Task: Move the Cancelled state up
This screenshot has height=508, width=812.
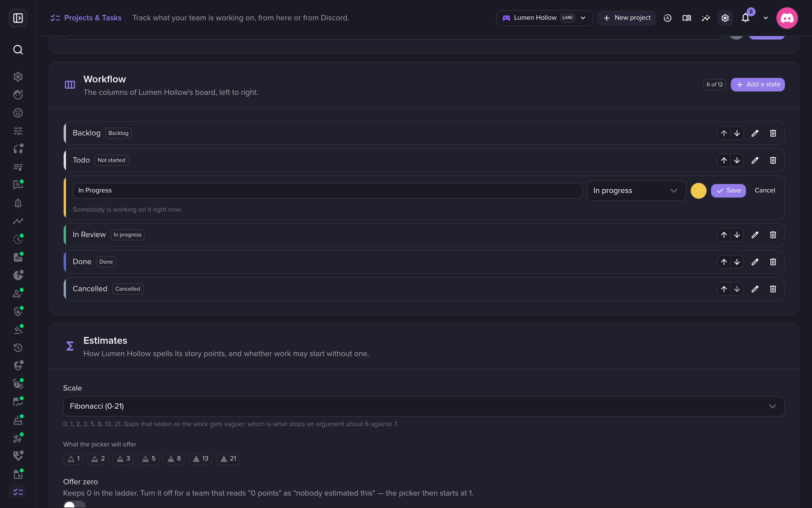Action: tap(724, 289)
